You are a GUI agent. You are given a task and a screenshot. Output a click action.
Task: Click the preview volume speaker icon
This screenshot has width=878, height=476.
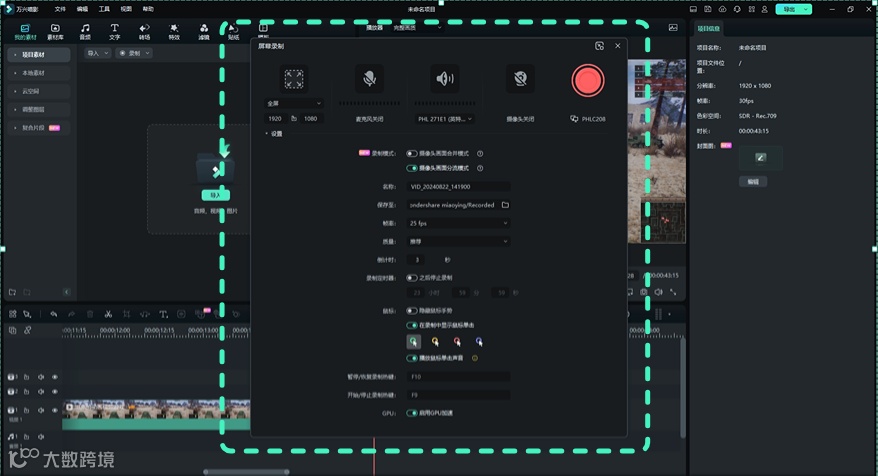pyautogui.click(x=658, y=292)
